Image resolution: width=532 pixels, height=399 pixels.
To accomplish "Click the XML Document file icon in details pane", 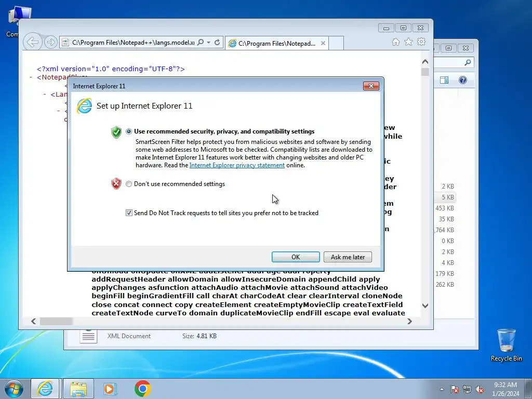I will point(88,335).
